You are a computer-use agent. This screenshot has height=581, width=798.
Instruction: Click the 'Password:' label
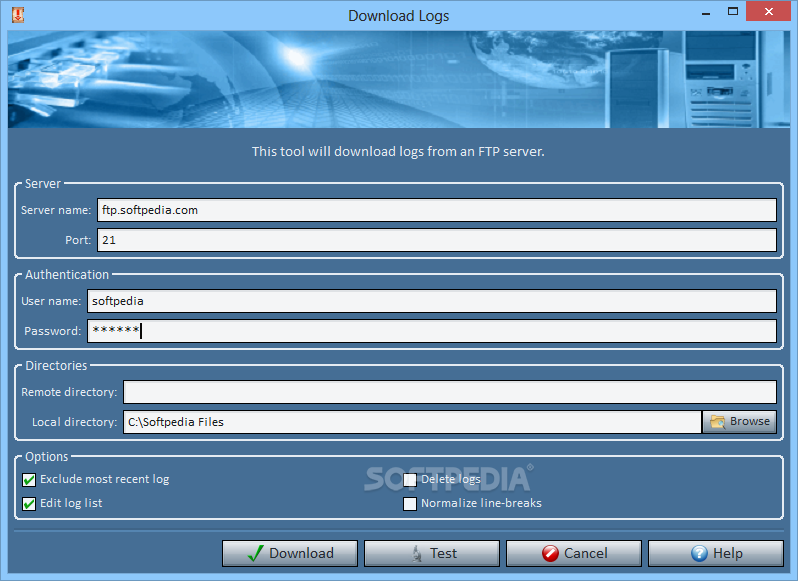click(x=53, y=331)
